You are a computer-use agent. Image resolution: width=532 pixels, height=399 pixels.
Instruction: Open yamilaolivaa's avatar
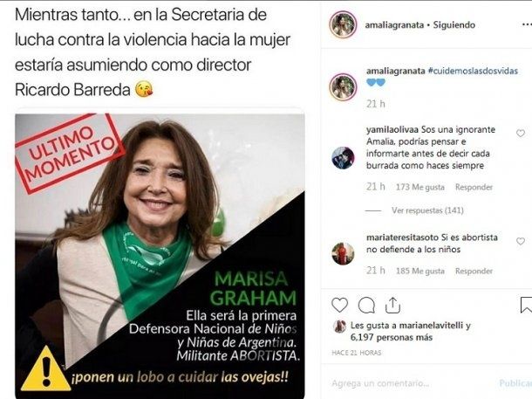343,158
